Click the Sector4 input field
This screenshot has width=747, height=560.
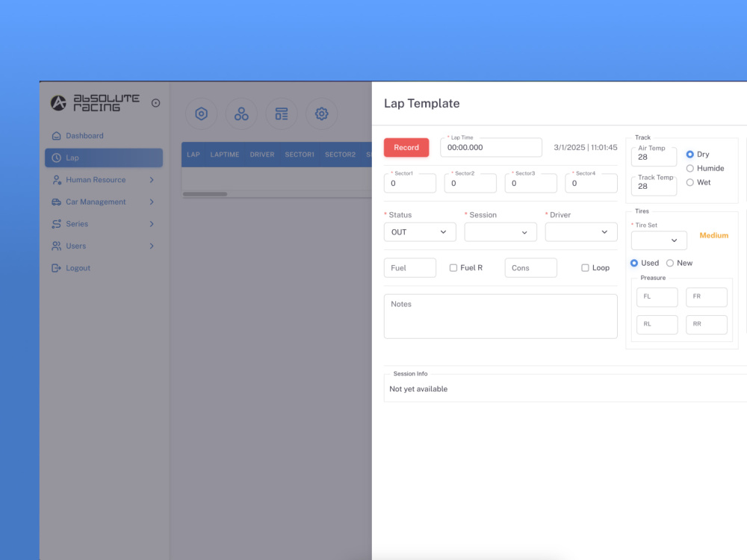pos(591,184)
